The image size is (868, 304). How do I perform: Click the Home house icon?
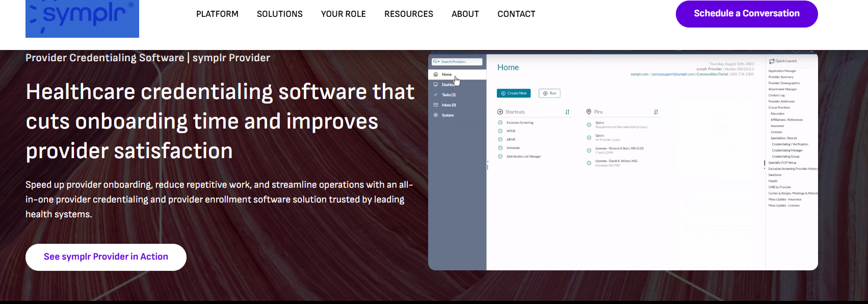click(x=435, y=74)
